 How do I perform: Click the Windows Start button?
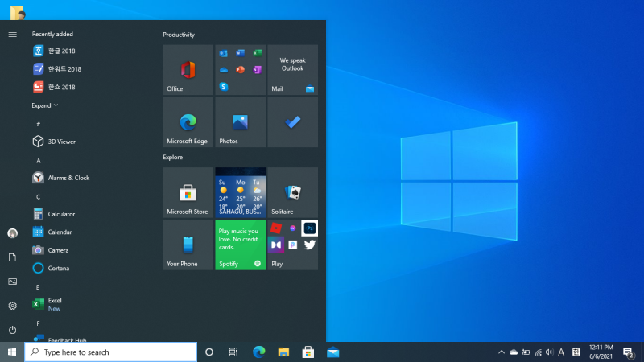(12, 352)
